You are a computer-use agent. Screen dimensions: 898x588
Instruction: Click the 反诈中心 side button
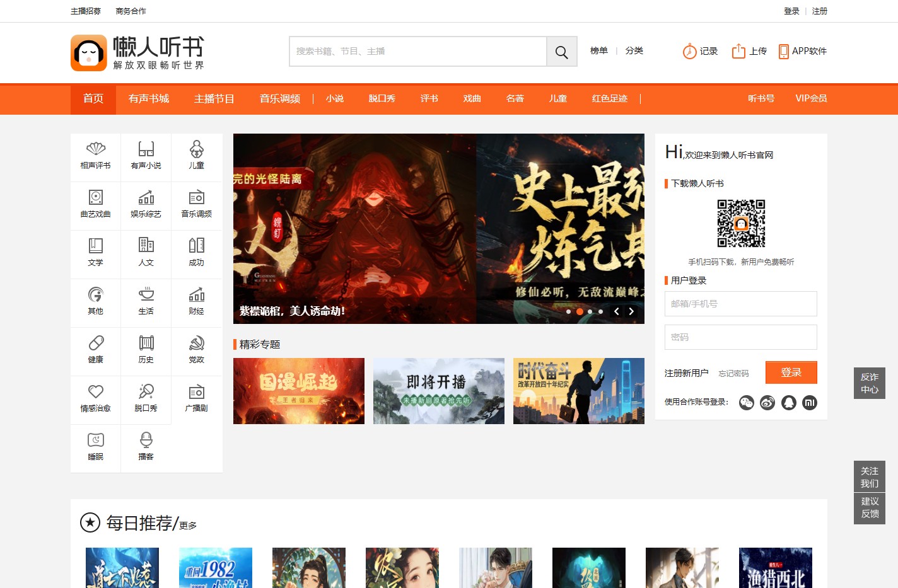click(870, 383)
